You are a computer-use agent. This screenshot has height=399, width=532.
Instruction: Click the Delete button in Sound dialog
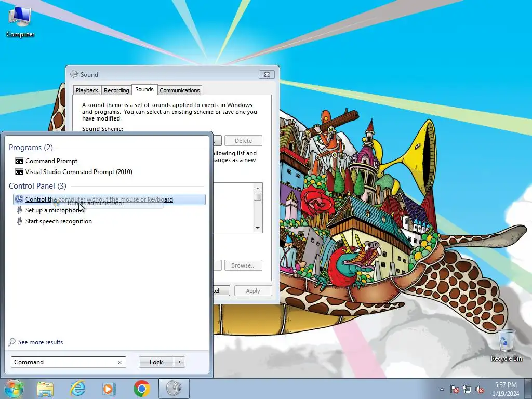[243, 140]
